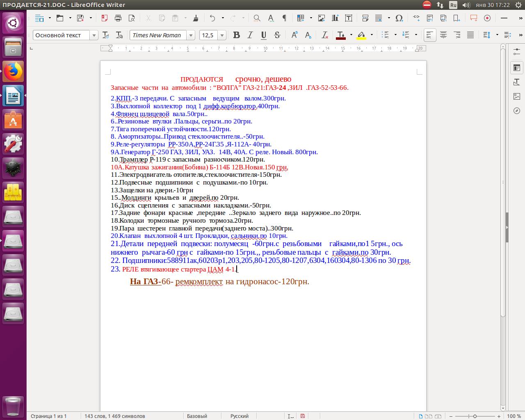Click the Clone Formatting paintbrush icon

[x=196, y=18]
